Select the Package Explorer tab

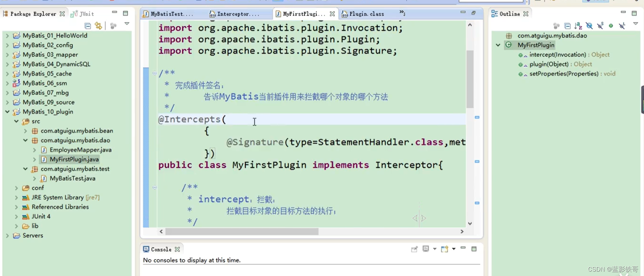33,14
